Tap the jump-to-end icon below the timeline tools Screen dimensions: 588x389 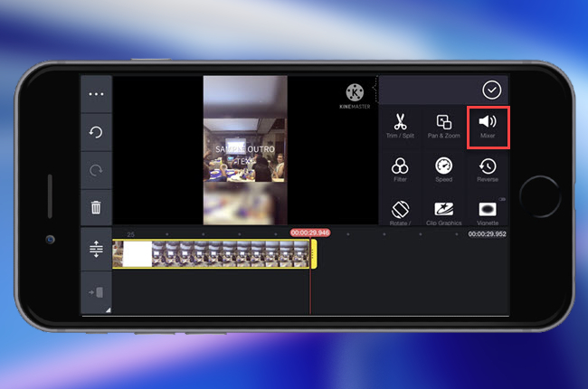tap(96, 292)
